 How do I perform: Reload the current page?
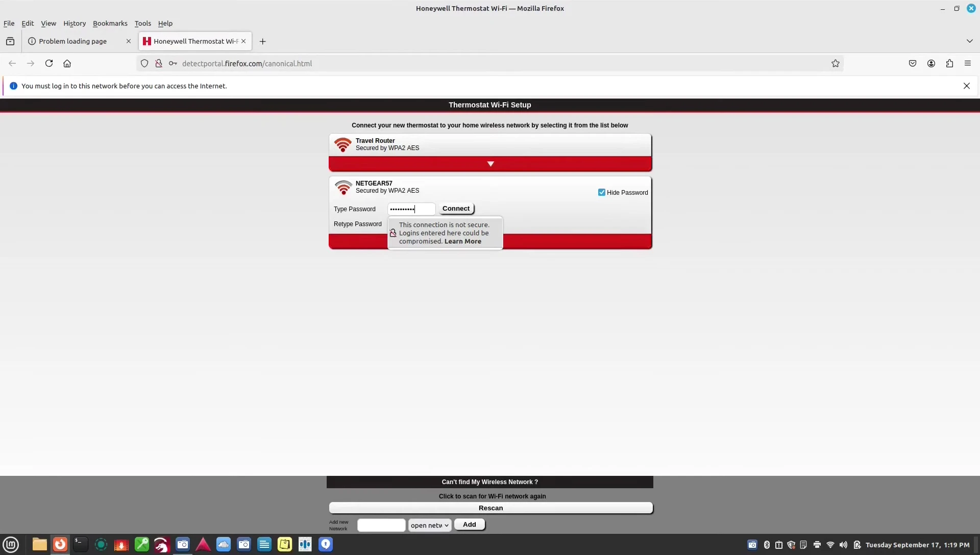pyautogui.click(x=49, y=63)
